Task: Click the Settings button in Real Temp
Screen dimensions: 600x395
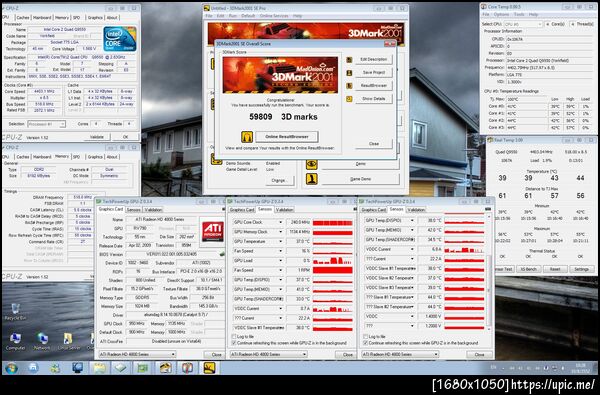Action: tap(581, 269)
